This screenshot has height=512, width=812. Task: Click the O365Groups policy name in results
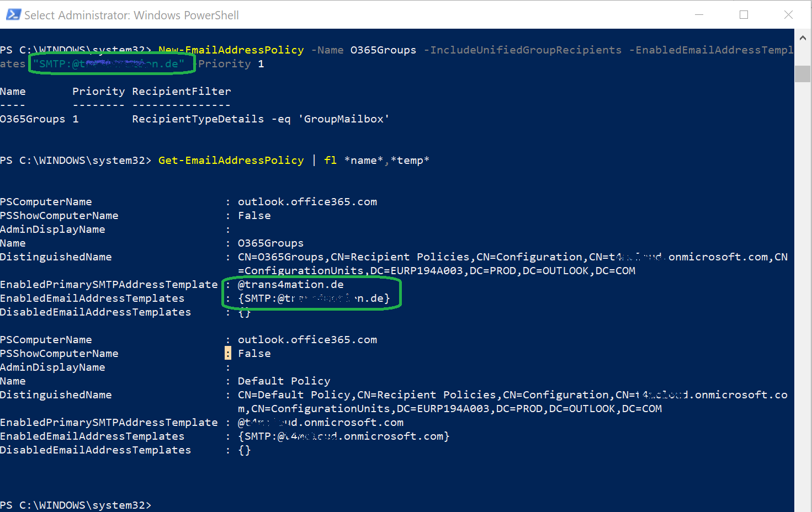[x=33, y=119]
